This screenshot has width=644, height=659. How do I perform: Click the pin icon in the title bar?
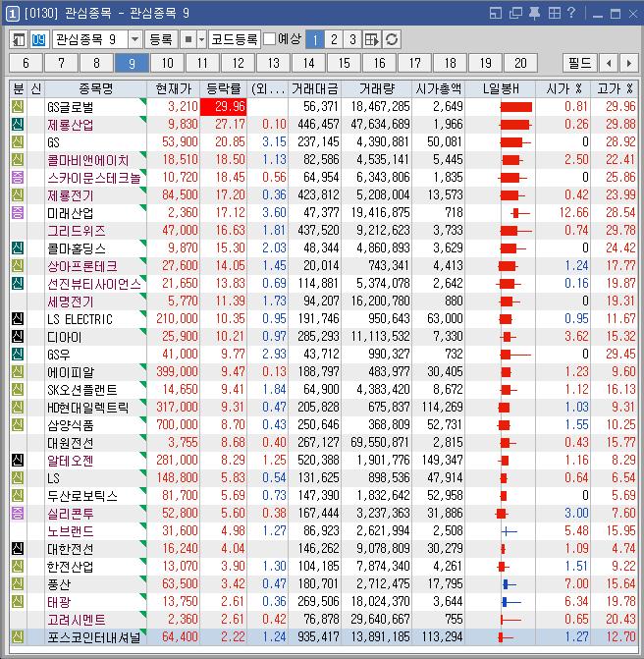click(534, 13)
